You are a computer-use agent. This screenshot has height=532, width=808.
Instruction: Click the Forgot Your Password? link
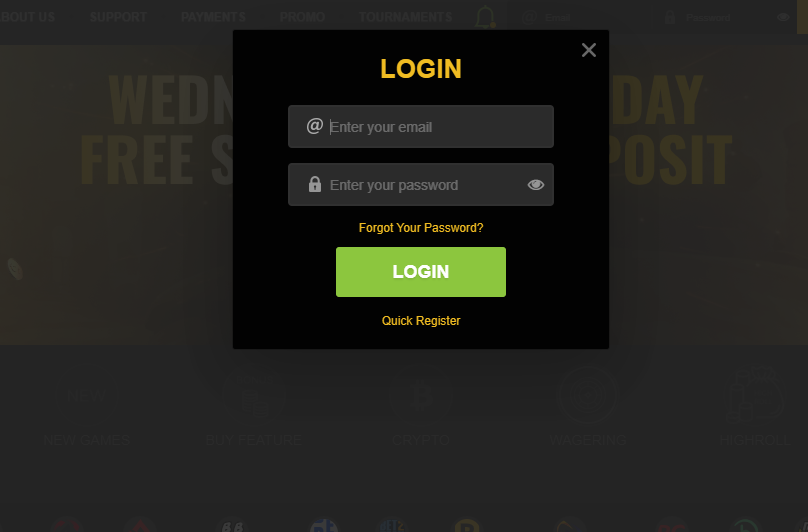click(420, 228)
